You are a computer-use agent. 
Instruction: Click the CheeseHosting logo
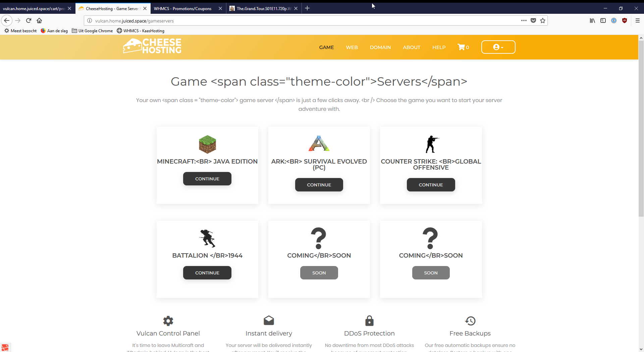point(152,46)
